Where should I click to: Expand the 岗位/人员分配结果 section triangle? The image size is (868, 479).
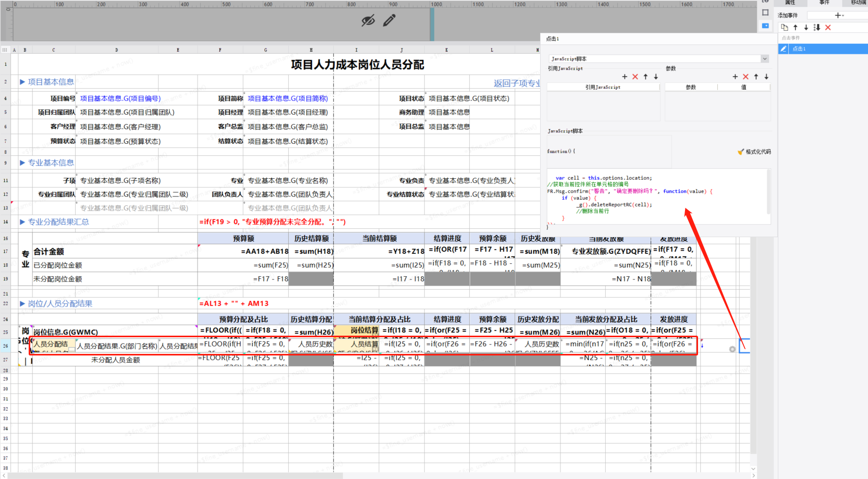coord(22,303)
